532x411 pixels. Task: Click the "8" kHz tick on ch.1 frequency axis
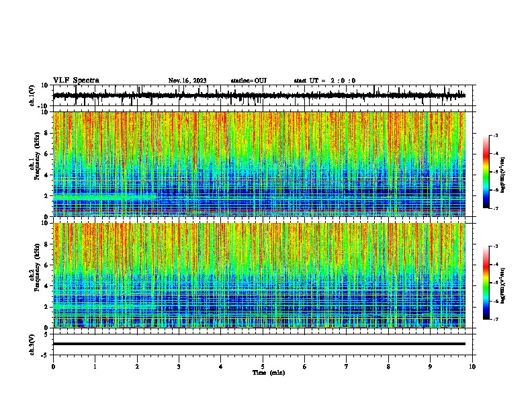46,133
